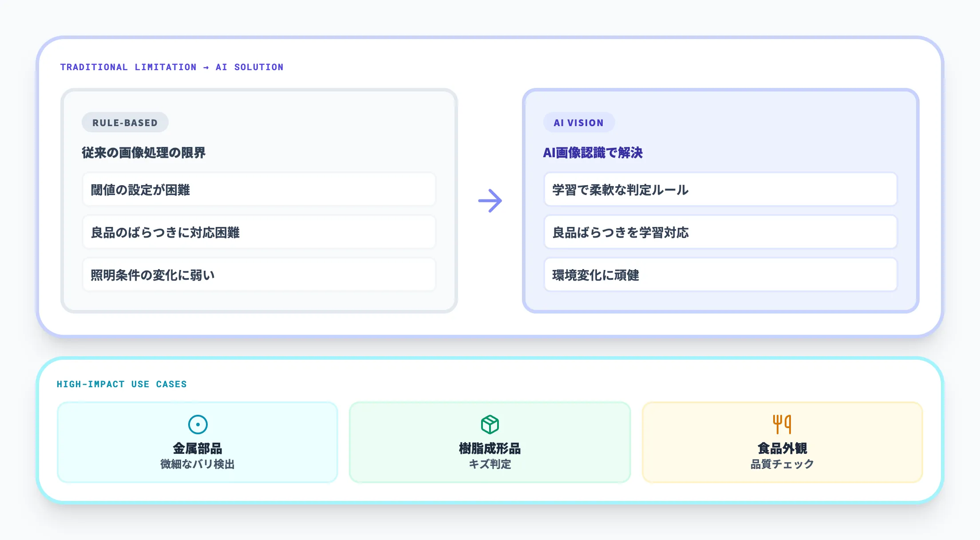This screenshot has width=980, height=540.
Task: Toggle the AI VISION badge
Action: click(x=578, y=123)
